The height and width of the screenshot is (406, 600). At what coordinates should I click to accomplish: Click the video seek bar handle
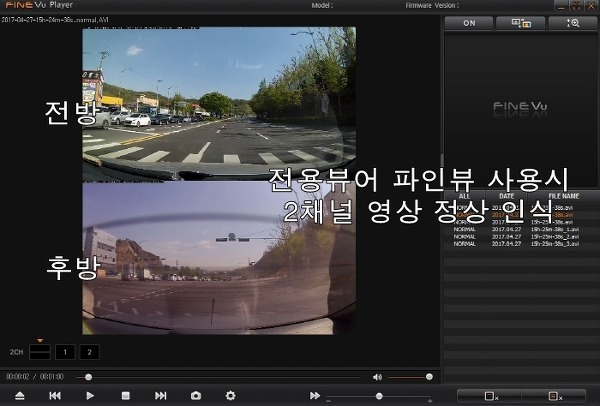pyautogui.click(x=88, y=377)
